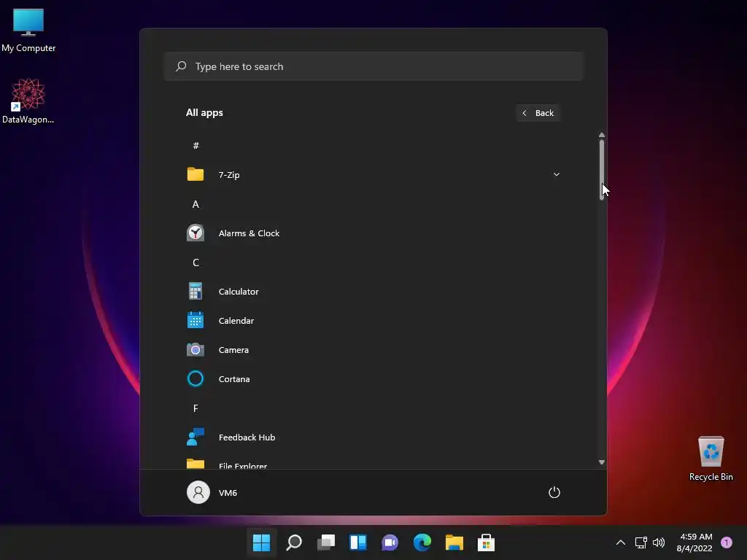Click scrollbar up arrow in app list
This screenshot has width=747, height=560.
pos(602,135)
